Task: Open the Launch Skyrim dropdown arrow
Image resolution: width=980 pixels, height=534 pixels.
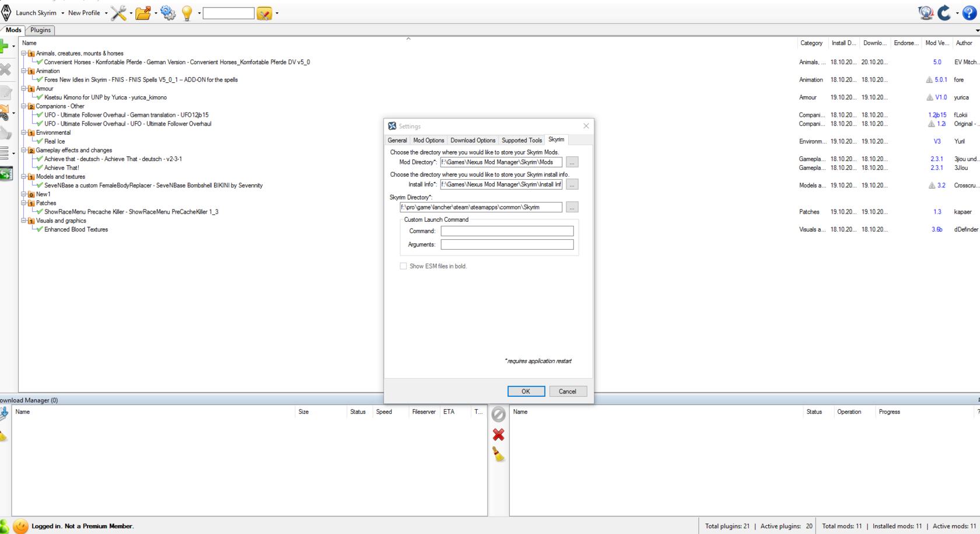Action: [62, 13]
